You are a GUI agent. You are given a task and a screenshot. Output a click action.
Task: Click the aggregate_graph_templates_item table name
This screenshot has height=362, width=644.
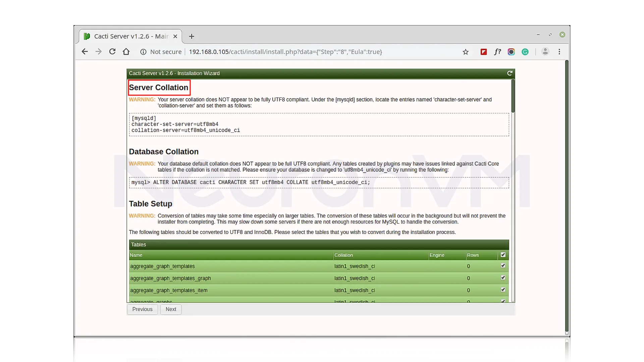pyautogui.click(x=169, y=290)
